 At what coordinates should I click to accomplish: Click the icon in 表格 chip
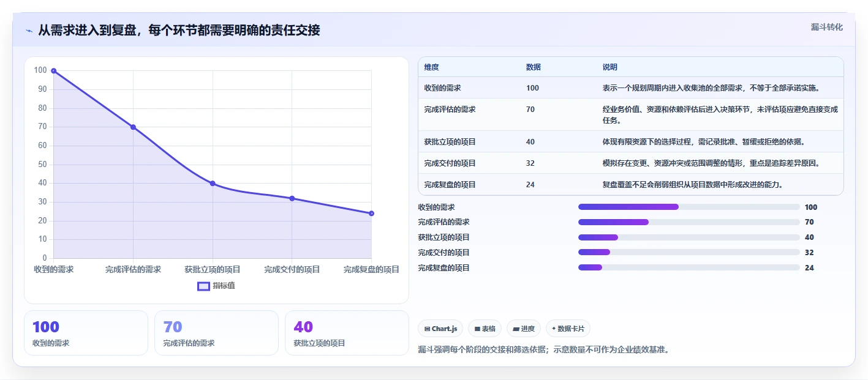(477, 329)
